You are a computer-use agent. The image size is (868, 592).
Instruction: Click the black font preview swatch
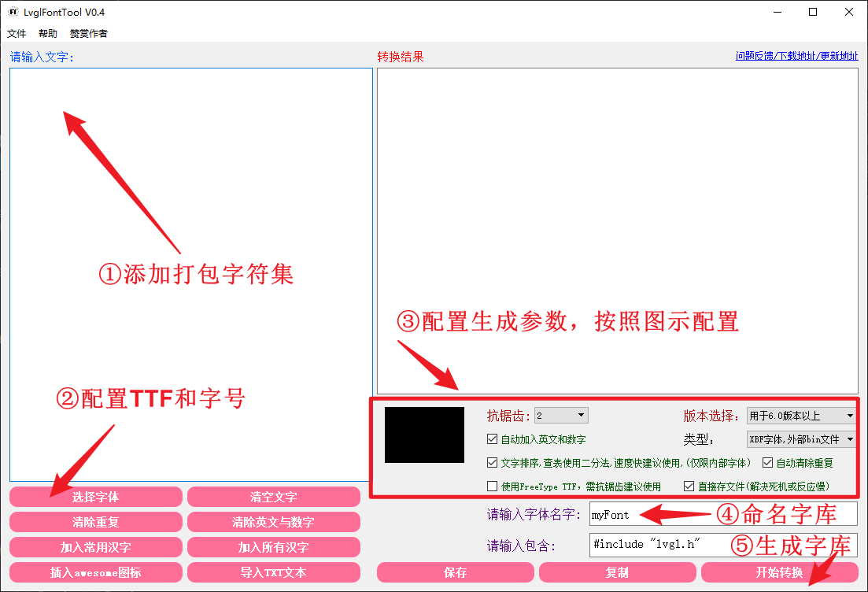pos(425,435)
